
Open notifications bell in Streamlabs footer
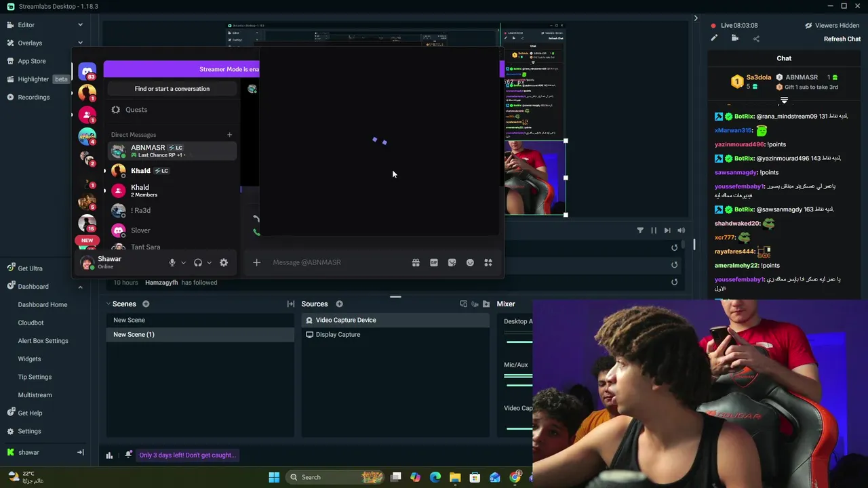click(x=128, y=455)
